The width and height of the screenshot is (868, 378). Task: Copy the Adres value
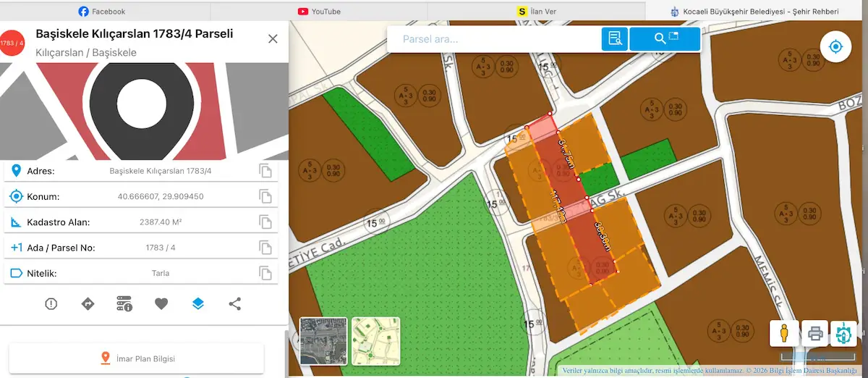click(x=265, y=171)
